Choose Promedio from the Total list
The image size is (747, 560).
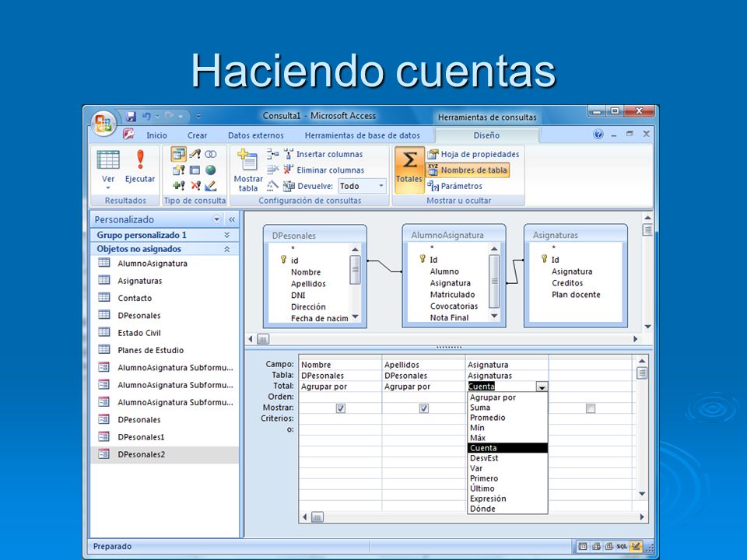click(507, 418)
